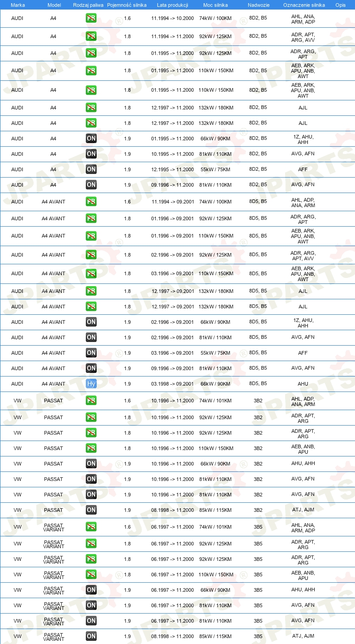Click AHU, AHH codes in Passat Variant row
This screenshot has width=355, height=644.
[303, 590]
